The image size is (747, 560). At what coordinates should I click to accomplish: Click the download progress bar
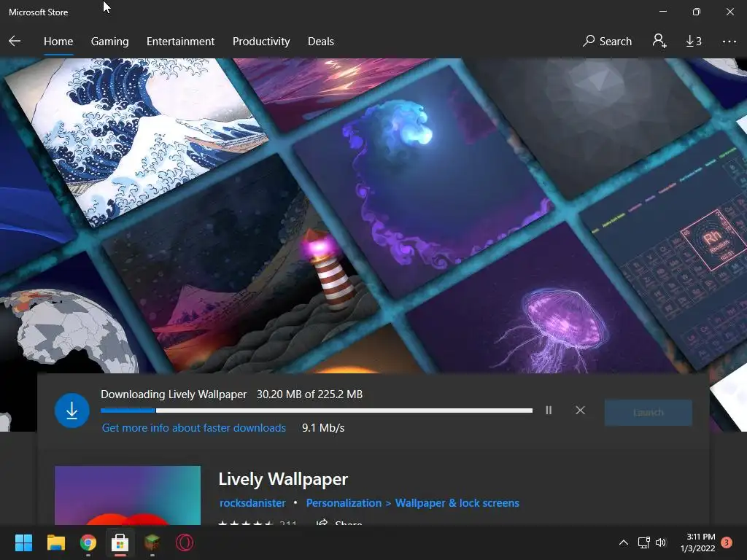pyautogui.click(x=317, y=411)
